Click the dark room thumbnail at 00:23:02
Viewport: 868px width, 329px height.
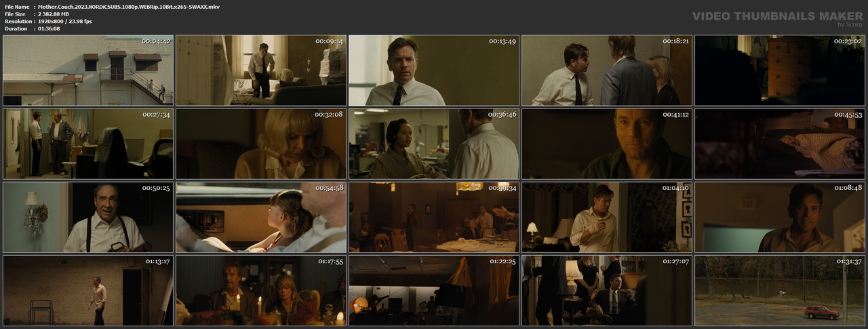[780, 71]
